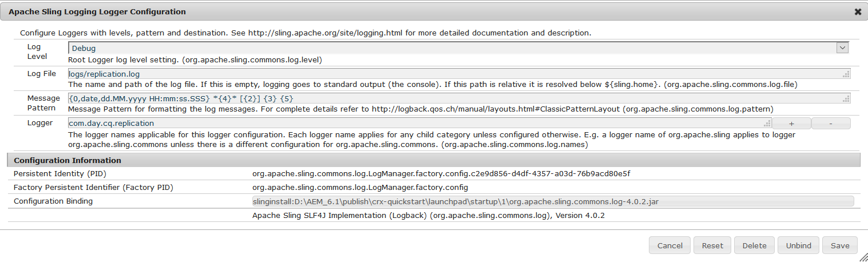Reset the configuration form
Screen dimensions: 868x262
coord(712,245)
